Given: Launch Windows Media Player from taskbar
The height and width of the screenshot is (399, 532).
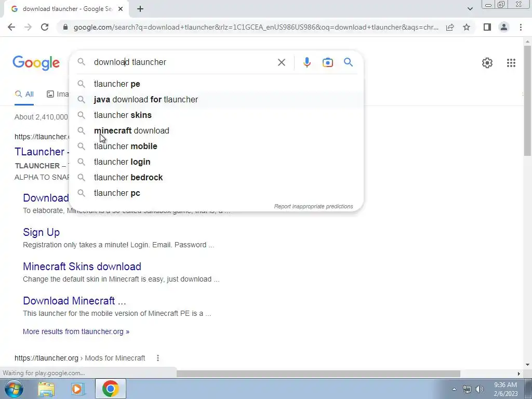Looking at the screenshot, I should [x=77, y=389].
